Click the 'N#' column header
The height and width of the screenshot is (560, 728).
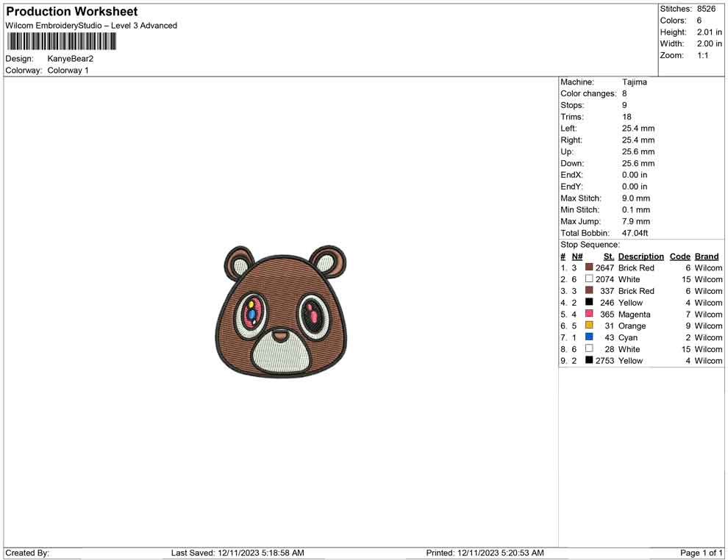[577, 256]
